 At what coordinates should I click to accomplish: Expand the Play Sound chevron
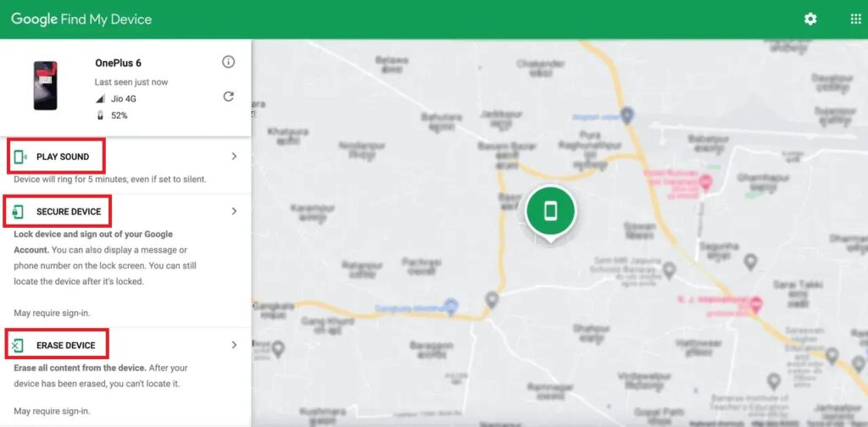coord(234,157)
